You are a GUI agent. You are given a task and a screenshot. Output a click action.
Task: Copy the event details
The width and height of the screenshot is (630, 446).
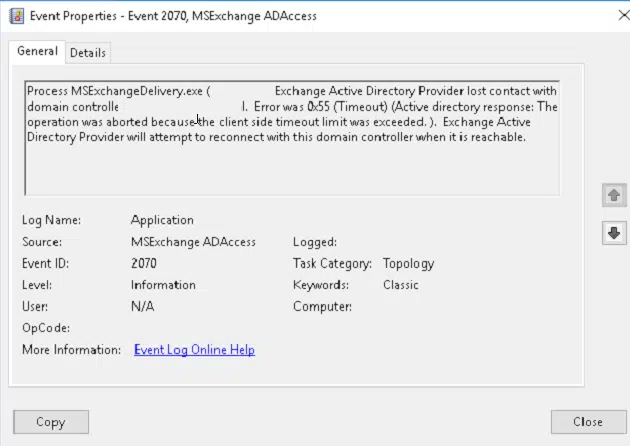point(51,422)
